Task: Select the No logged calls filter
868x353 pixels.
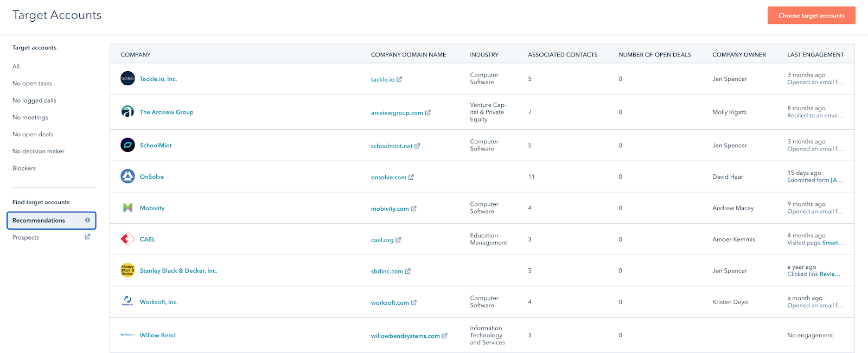Action: pyautogui.click(x=34, y=100)
